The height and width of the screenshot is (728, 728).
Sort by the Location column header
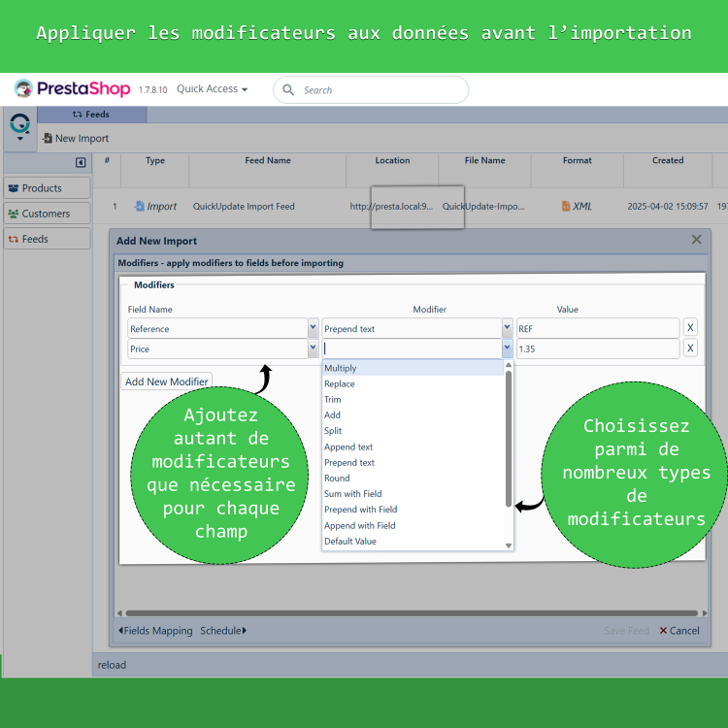392,160
